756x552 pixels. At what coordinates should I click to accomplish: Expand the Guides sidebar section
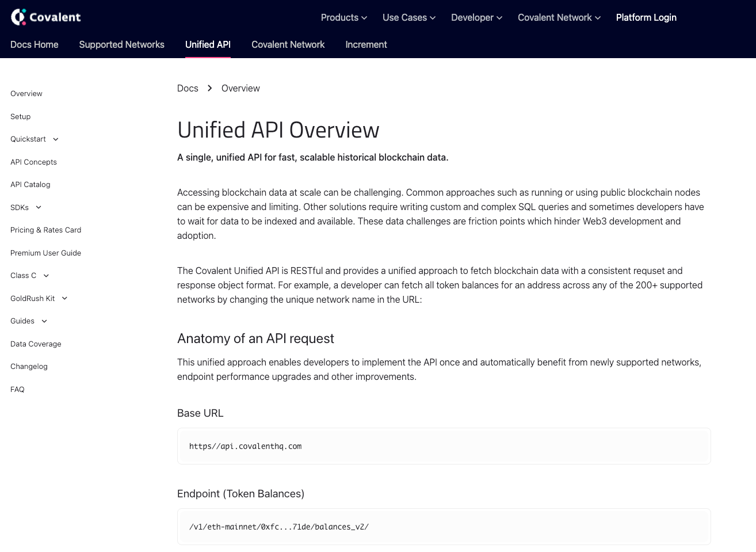click(29, 321)
